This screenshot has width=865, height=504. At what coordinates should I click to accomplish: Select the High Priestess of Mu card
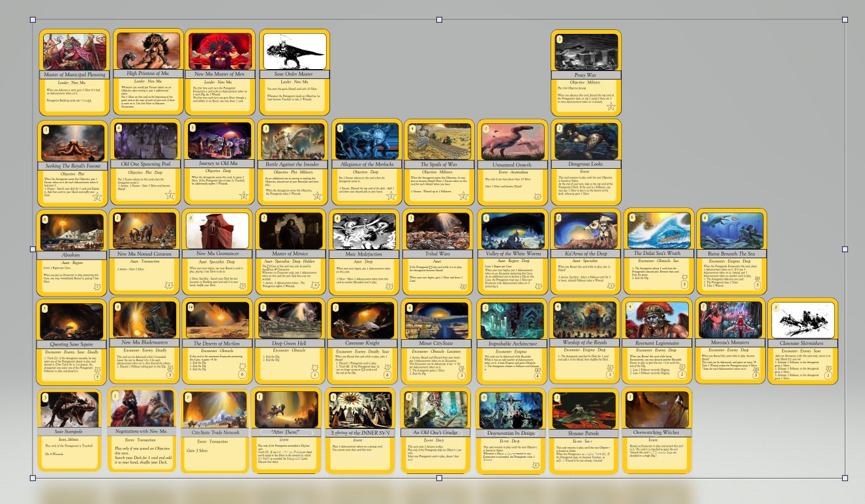coord(148,72)
